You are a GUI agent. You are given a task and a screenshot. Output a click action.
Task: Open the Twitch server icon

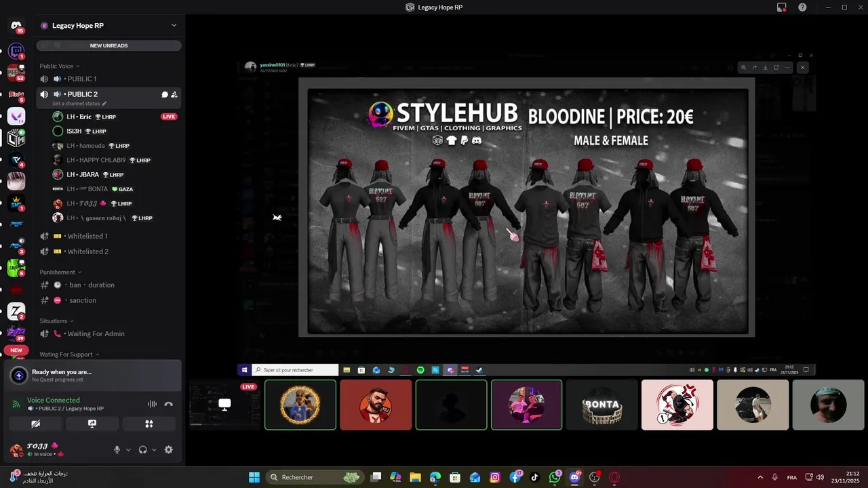[x=16, y=50]
